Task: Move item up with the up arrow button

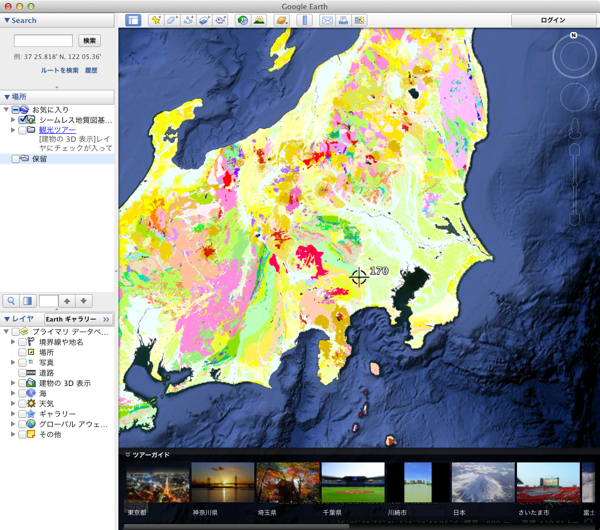Action: point(67,301)
